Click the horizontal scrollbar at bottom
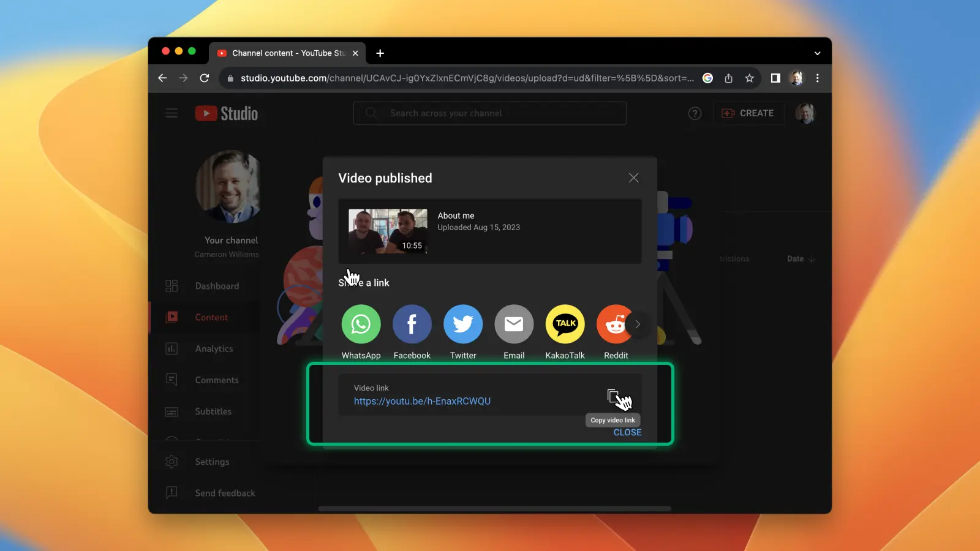 pos(494,508)
